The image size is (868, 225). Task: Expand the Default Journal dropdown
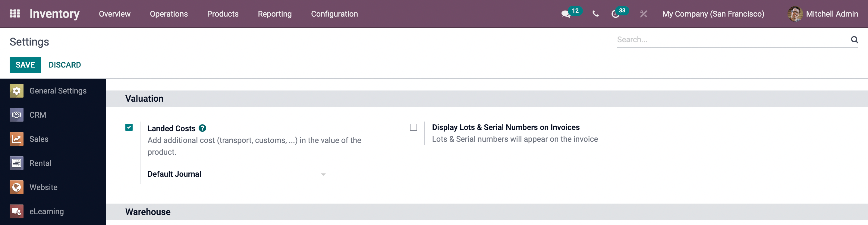(x=265, y=174)
